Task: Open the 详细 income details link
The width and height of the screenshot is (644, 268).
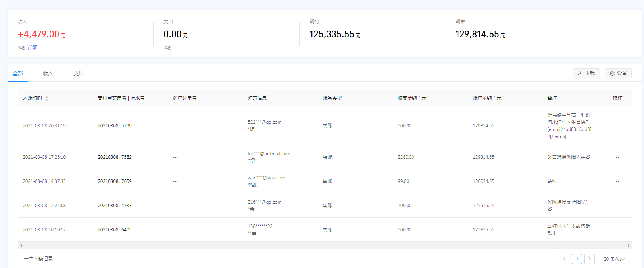Action: pyautogui.click(x=33, y=47)
